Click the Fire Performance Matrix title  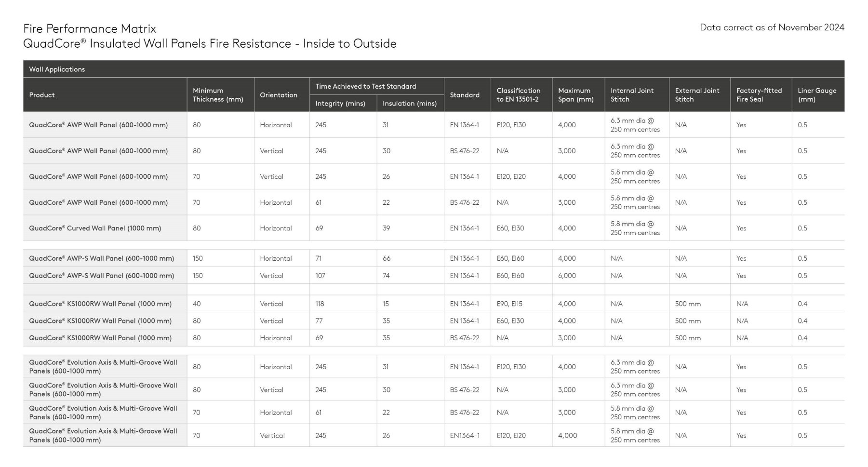tap(90, 28)
